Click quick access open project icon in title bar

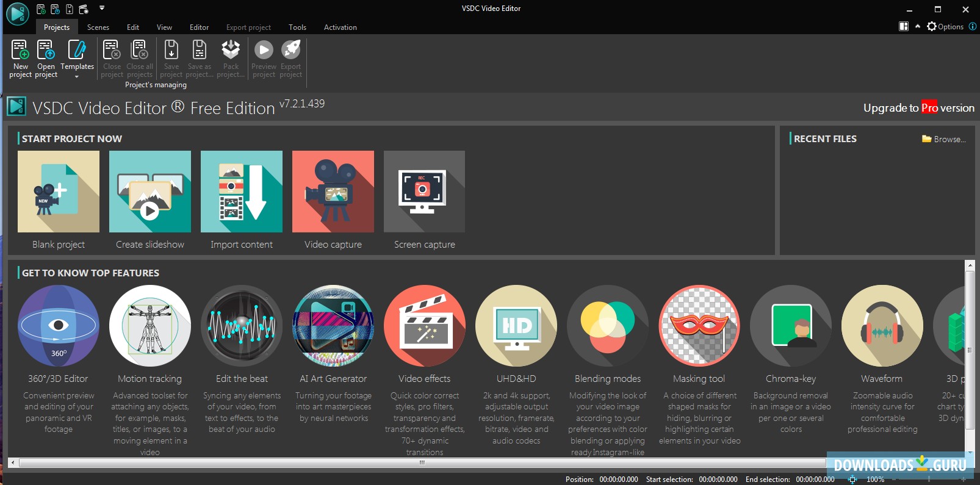pyautogui.click(x=55, y=9)
